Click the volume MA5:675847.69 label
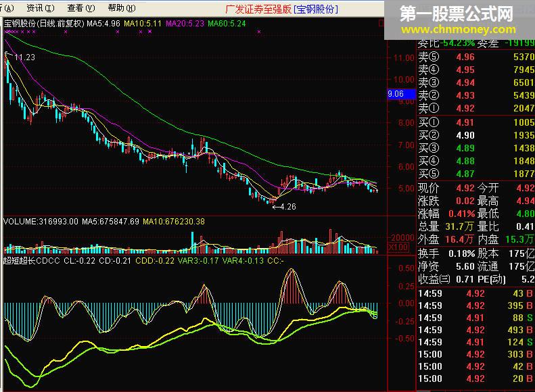The image size is (535, 392). click(x=110, y=222)
